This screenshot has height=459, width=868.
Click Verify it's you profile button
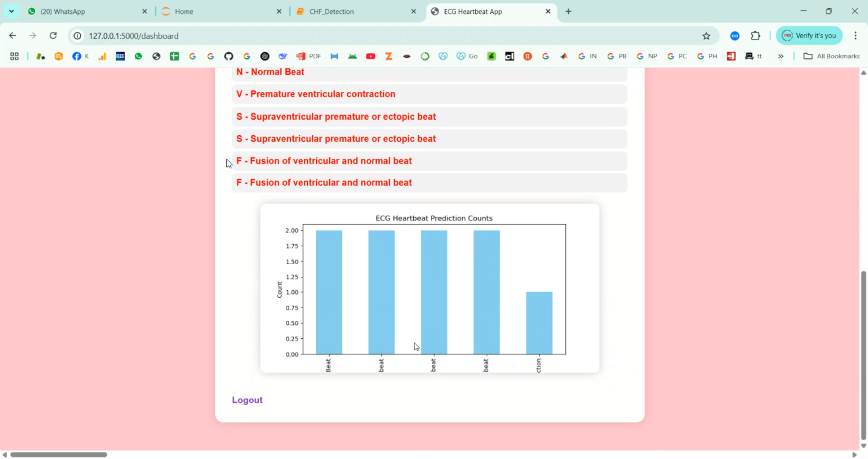click(809, 35)
